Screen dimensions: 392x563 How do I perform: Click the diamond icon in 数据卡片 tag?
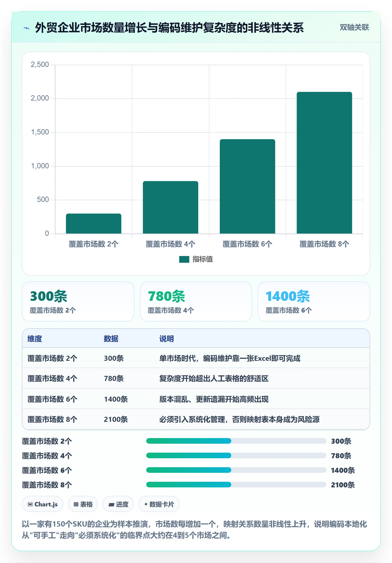pyautogui.click(x=146, y=504)
